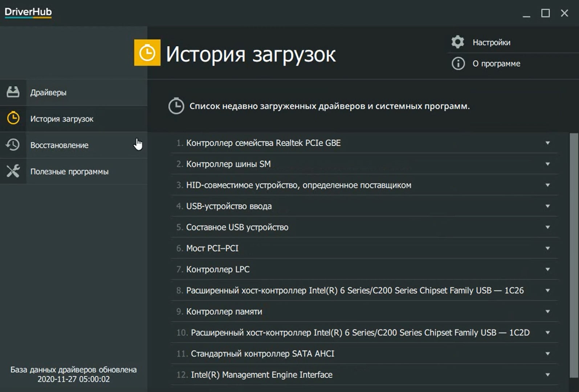Select Контроллер памяти list entry
579x392 pixels.
pyautogui.click(x=224, y=311)
